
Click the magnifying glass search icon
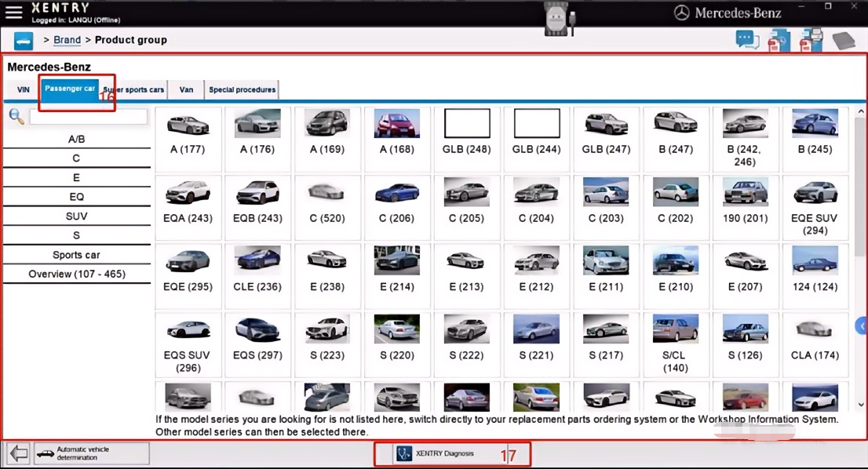16,117
